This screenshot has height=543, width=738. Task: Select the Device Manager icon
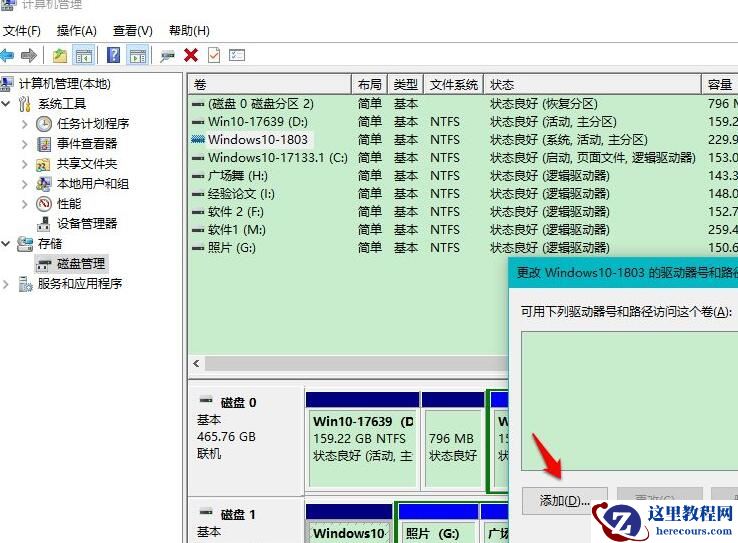(x=43, y=224)
